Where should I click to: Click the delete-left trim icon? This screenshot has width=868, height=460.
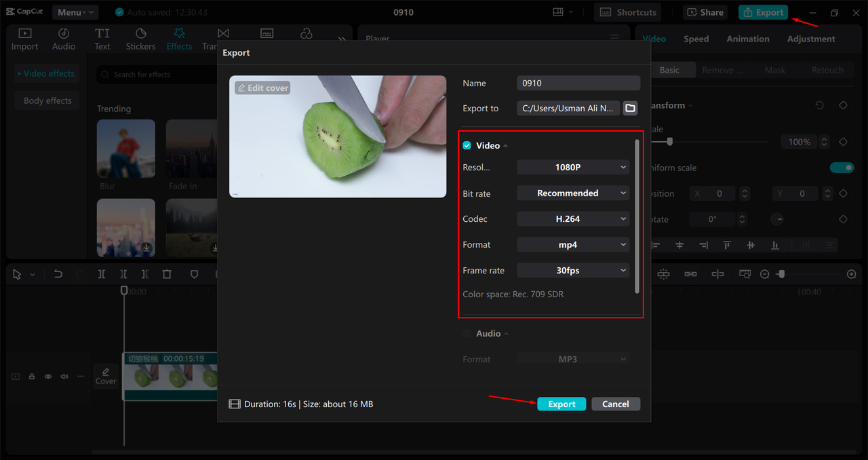[123, 274]
